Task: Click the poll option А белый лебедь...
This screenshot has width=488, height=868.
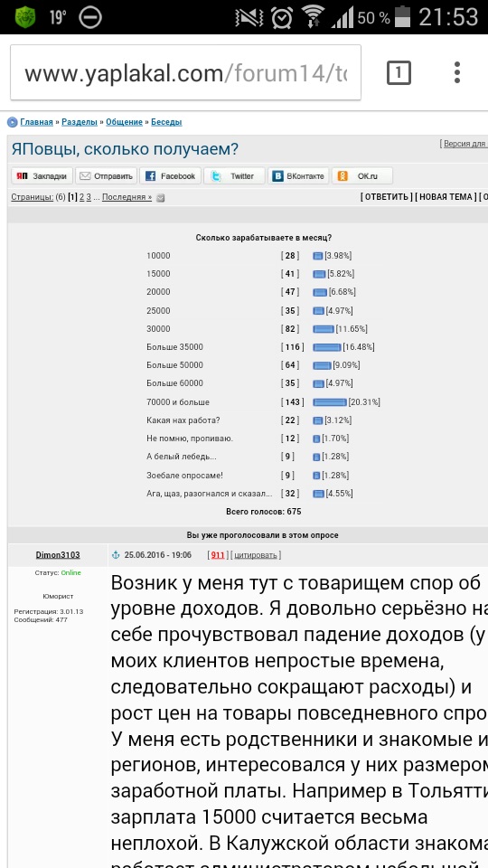Action: click(182, 458)
